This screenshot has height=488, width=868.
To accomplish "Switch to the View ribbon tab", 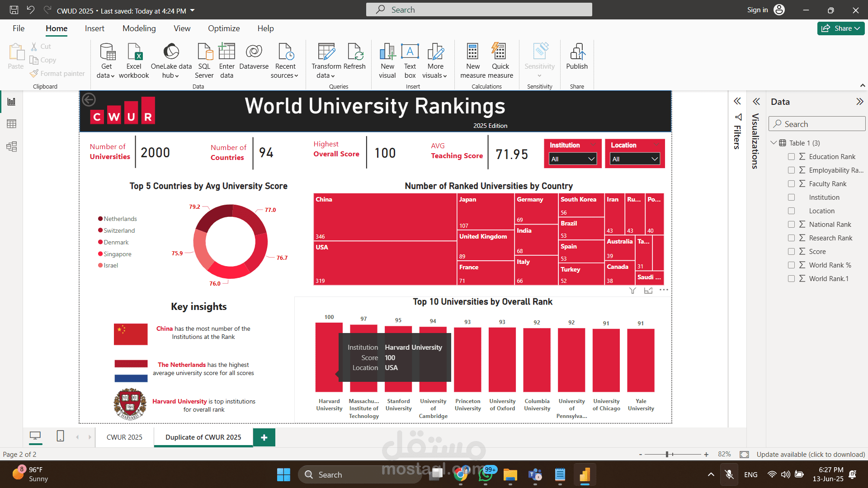I will pos(182,28).
